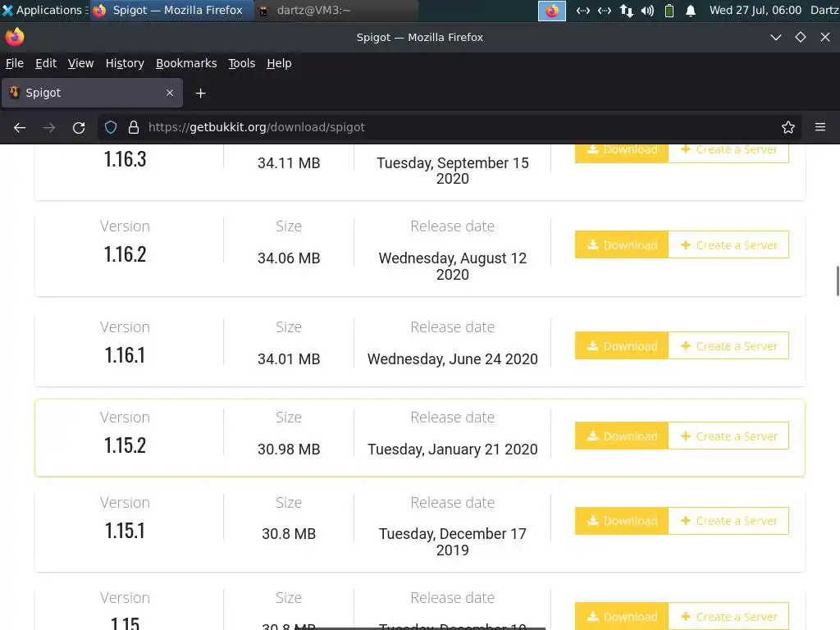The height and width of the screenshot is (630, 840).
Task: Open network up/down arrows indicator
Action: 626,11
